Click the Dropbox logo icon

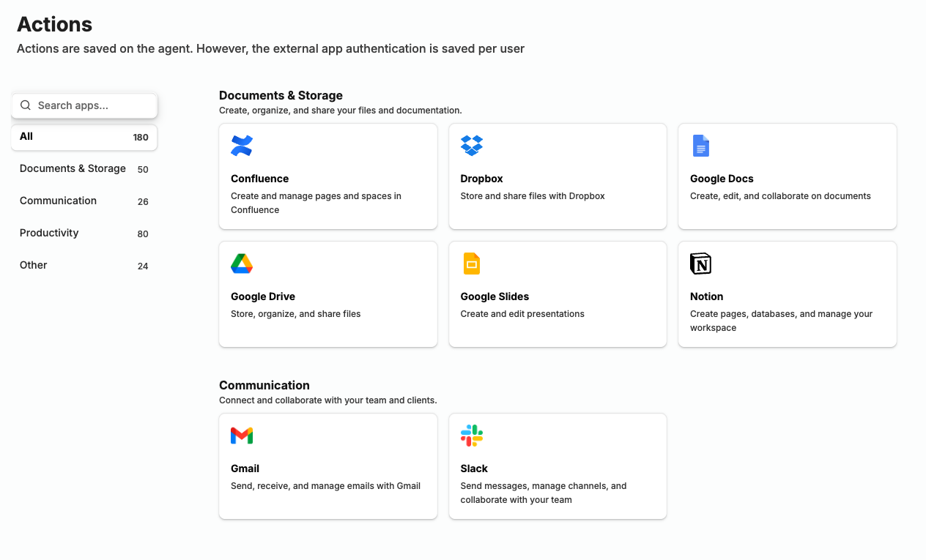pos(472,146)
